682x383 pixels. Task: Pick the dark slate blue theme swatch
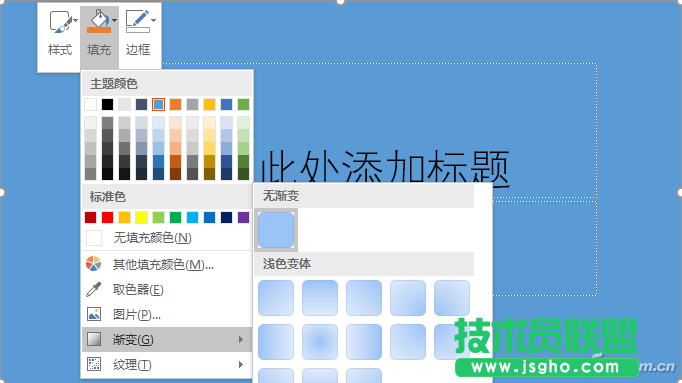point(141,104)
